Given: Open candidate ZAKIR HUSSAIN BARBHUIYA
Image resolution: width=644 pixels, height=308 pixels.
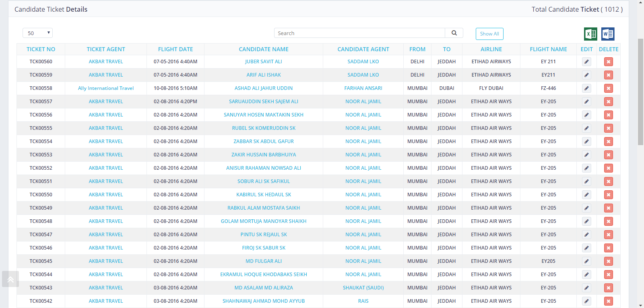Looking at the screenshot, I should [x=264, y=155].
